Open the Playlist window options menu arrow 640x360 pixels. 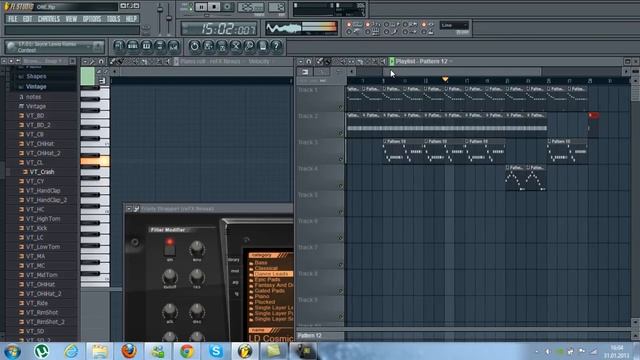(x=300, y=61)
